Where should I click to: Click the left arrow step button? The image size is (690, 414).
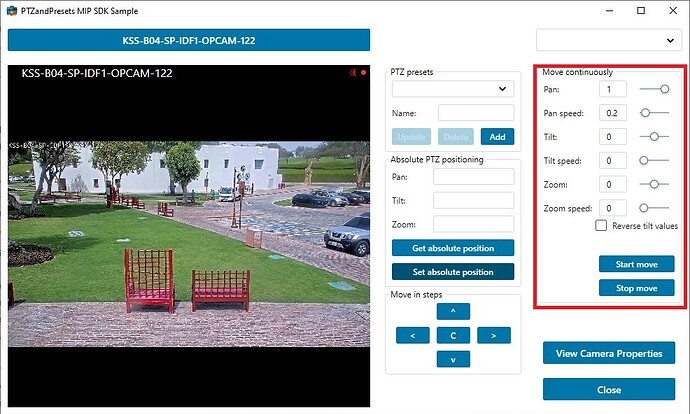tap(413, 335)
